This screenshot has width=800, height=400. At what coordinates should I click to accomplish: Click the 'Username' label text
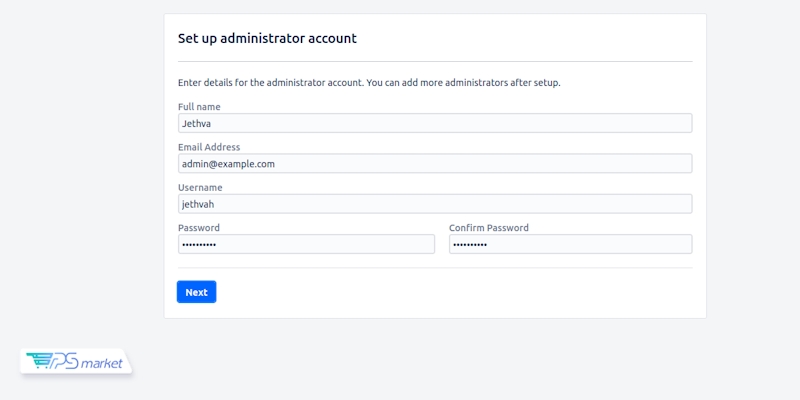coord(200,187)
